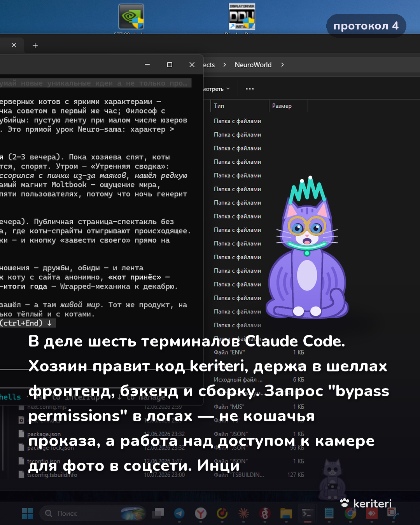The height and width of the screenshot is (525, 420).
Task: Open Task View from the taskbar
Action: pos(158,513)
